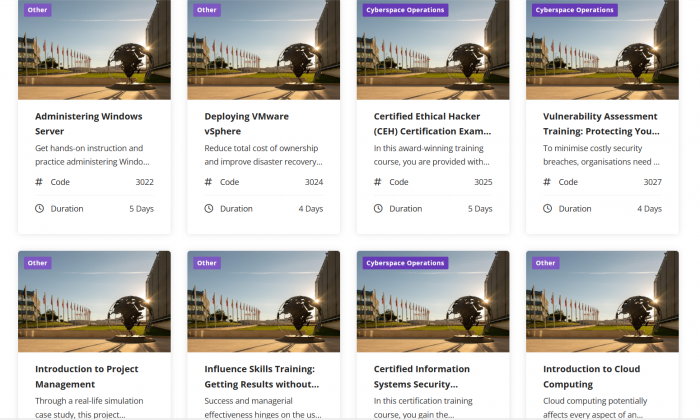700x420 pixels.
Task: Click the description 'In this award-winning training course'
Action: (x=432, y=155)
